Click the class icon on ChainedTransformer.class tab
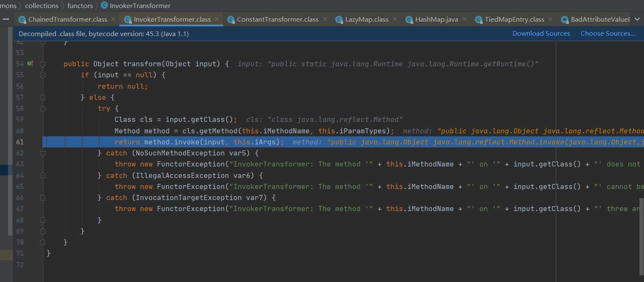Image resolution: width=644 pixels, height=282 pixels. [x=22, y=20]
